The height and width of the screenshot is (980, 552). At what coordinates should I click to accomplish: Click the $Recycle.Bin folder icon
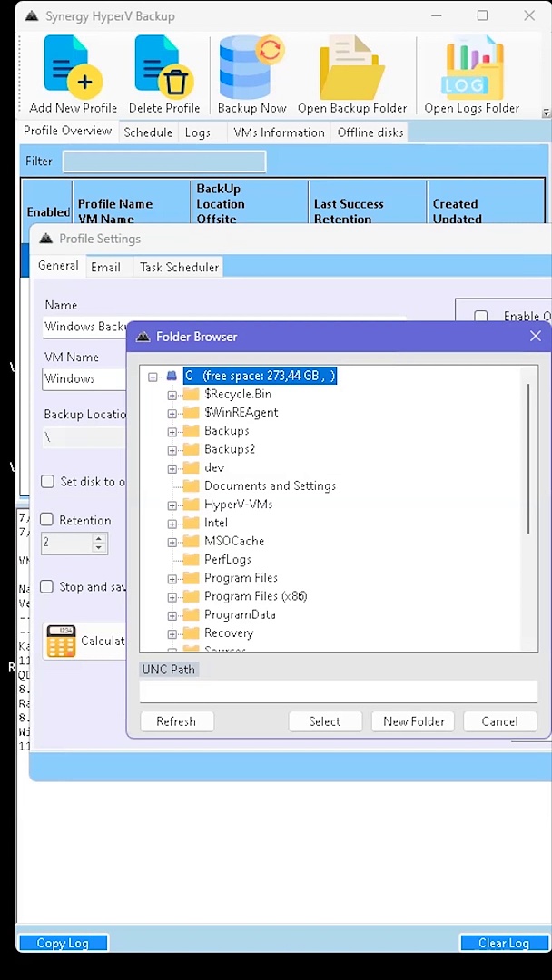pyautogui.click(x=191, y=395)
